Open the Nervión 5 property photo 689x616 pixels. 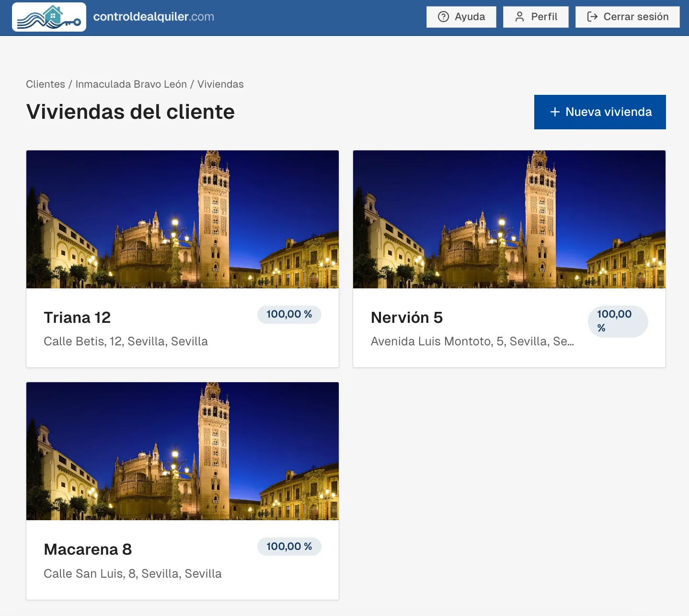(x=509, y=219)
